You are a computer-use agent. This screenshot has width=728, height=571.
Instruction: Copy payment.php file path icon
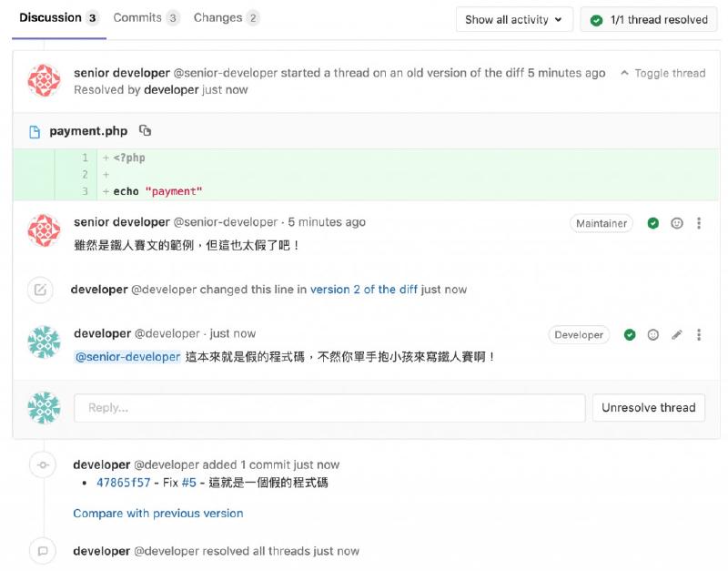[x=145, y=130]
